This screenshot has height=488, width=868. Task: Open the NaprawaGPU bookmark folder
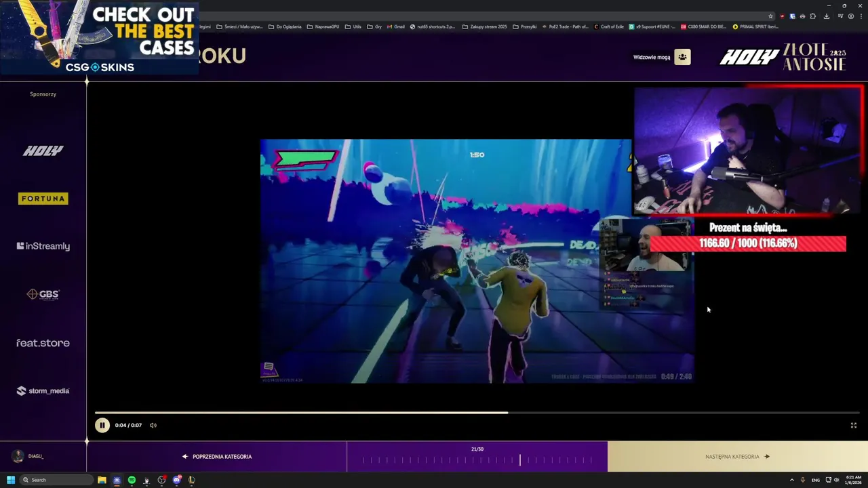[x=323, y=26]
